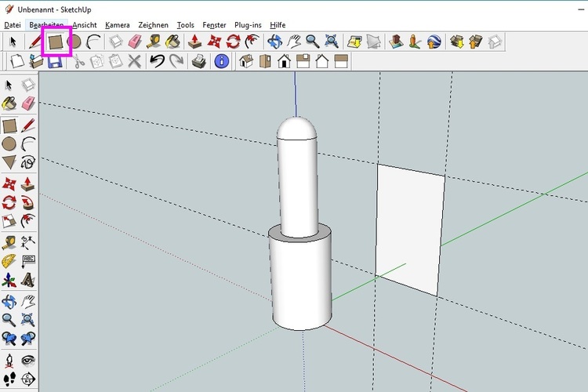Activate the Follow Me tool

tap(28, 203)
